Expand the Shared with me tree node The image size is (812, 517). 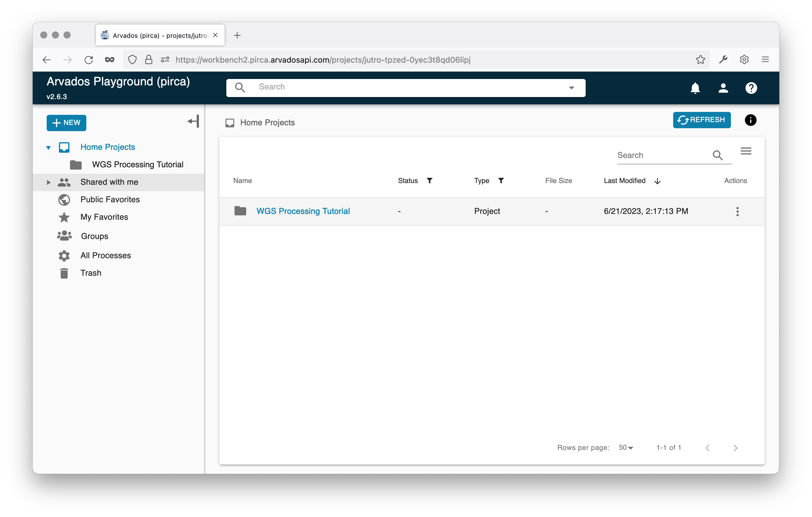(x=48, y=182)
